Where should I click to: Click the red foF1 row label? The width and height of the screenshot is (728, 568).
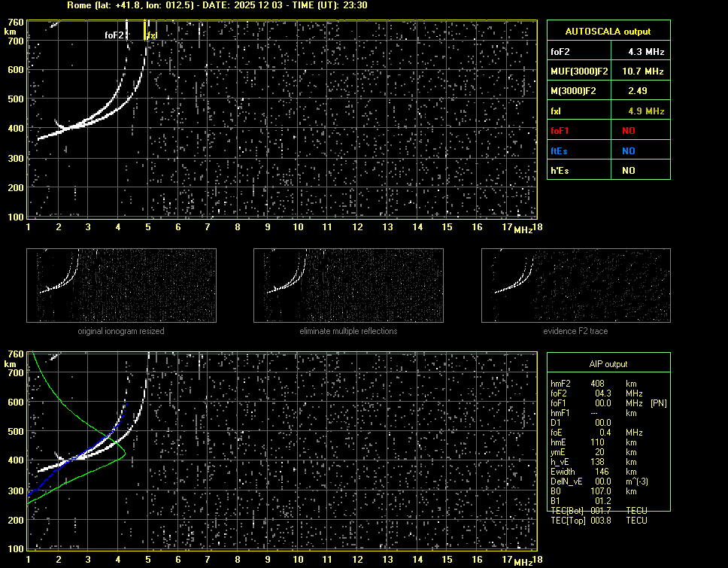[x=560, y=131]
